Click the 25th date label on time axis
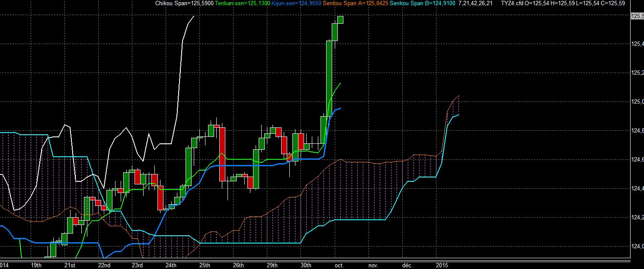Image resolution: width=644 pixels, height=269 pixels. coord(205,265)
